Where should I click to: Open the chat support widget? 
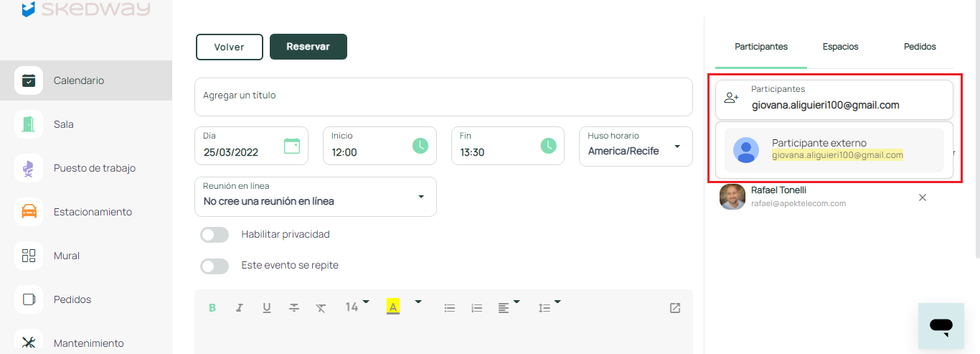click(x=941, y=326)
